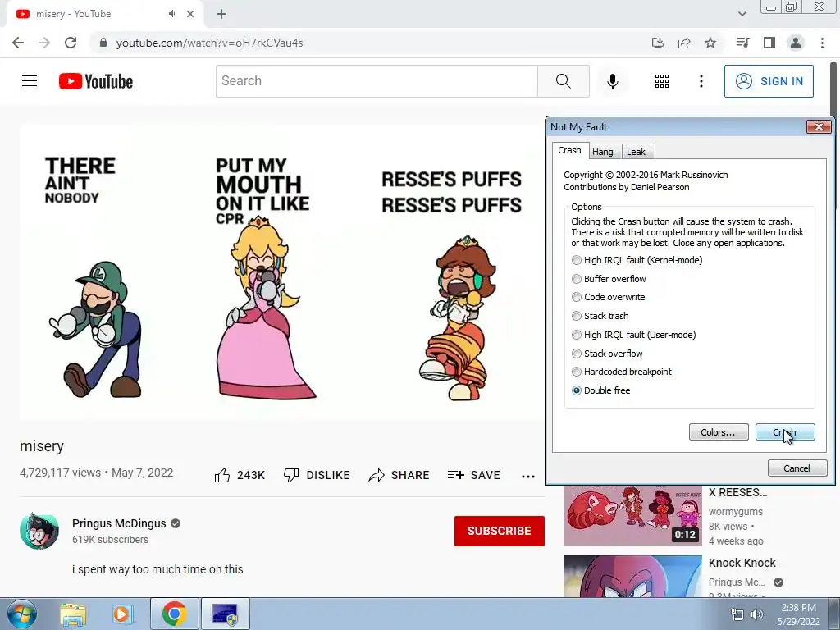The height and width of the screenshot is (630, 840).
Task: Bookmark this page with star icon
Action: 710,43
